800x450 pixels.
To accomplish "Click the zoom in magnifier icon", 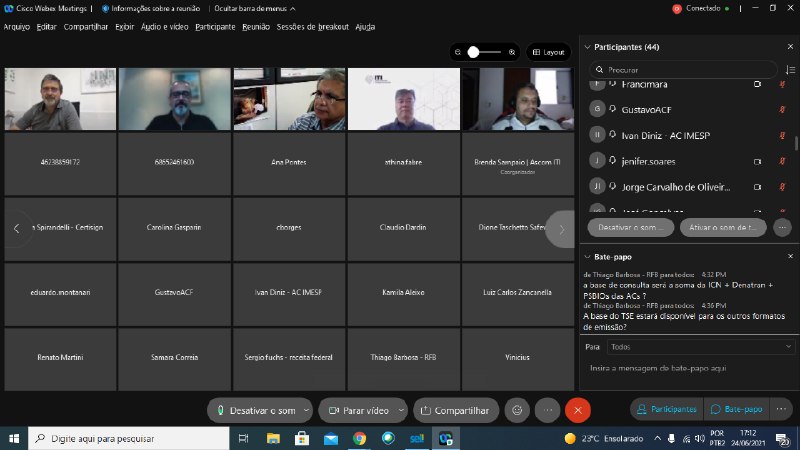I will pyautogui.click(x=512, y=52).
